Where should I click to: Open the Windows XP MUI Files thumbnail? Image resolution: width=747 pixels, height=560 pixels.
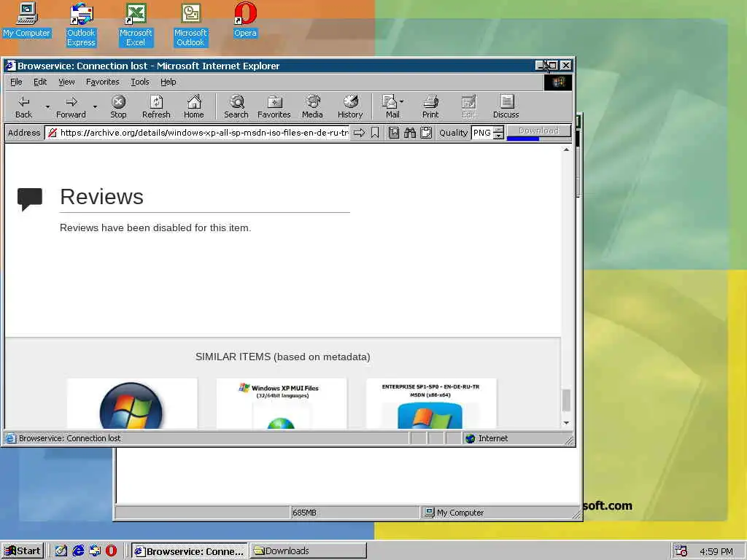[x=282, y=404]
